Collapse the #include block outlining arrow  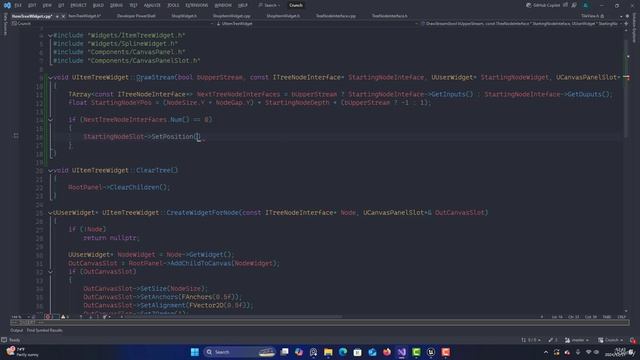[x=50, y=36]
